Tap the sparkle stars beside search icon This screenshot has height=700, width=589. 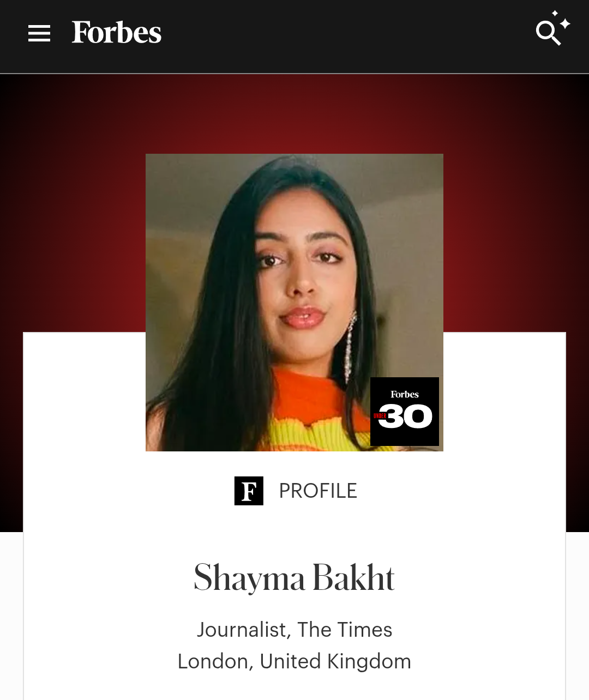562,20
